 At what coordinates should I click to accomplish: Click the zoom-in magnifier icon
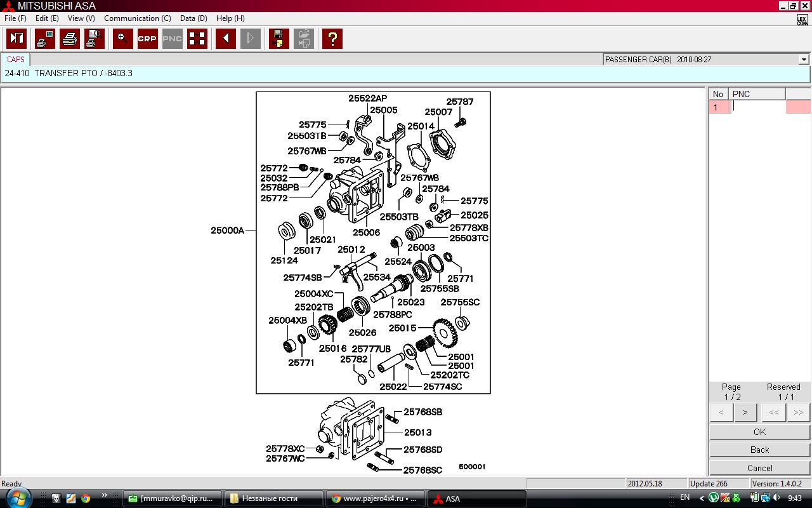coord(123,39)
